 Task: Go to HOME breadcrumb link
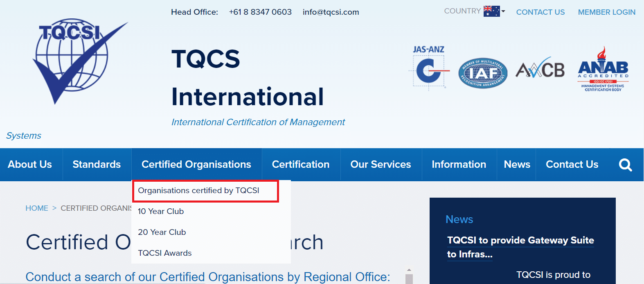click(x=37, y=208)
